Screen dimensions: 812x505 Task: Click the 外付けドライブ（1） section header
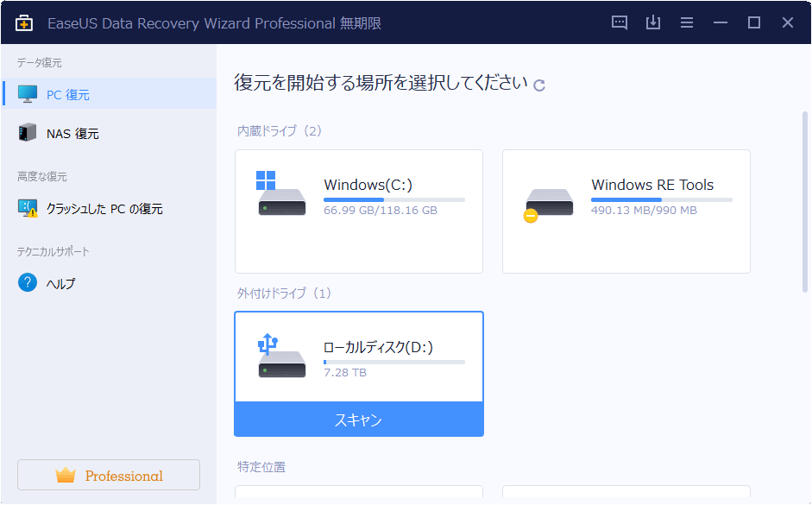tap(284, 294)
